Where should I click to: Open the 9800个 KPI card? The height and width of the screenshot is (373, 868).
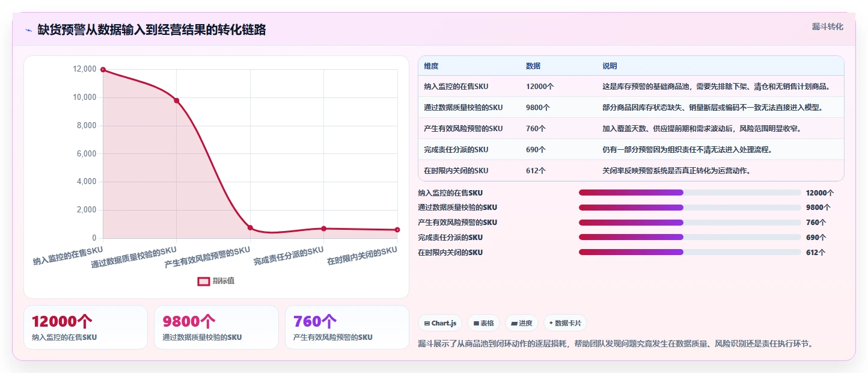[216, 327]
